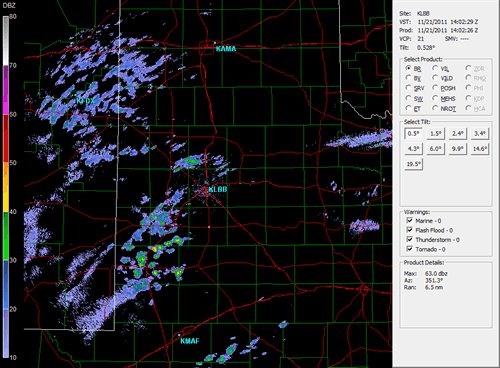Uncheck the Marine warnings checkbox
The height and width of the screenshot is (368, 500).
pos(410,220)
